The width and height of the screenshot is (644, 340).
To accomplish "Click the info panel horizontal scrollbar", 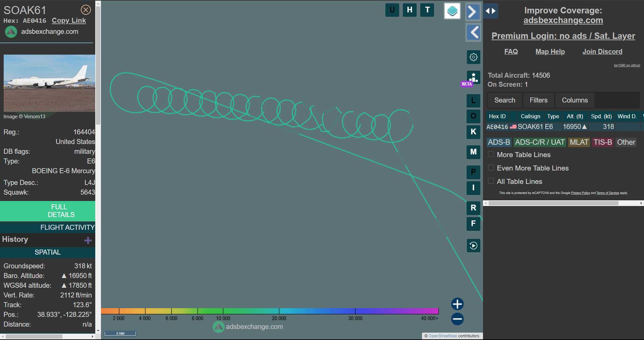I will click(x=34, y=336).
